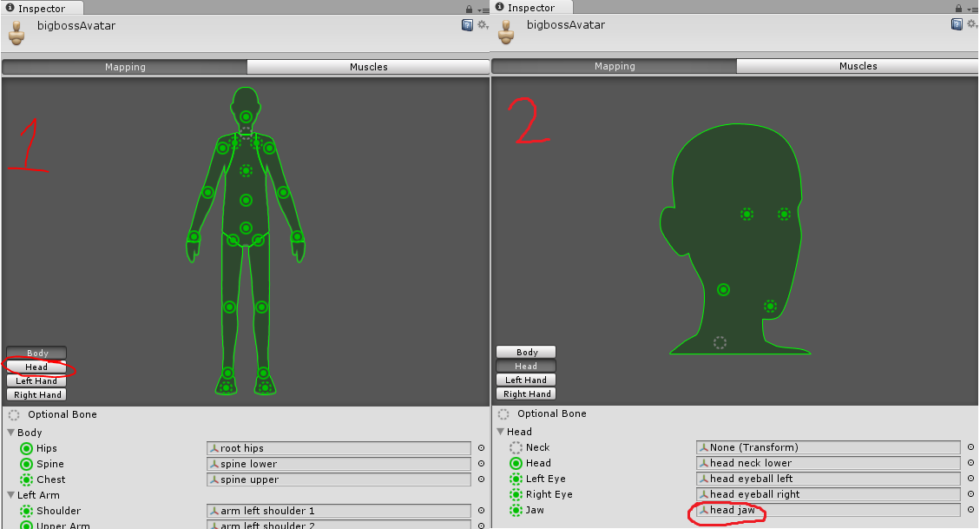
Task: Click the Right Hand button in the body view panel
Action: coord(36,395)
